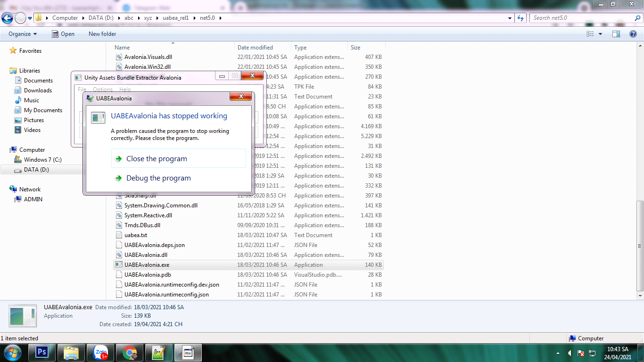The height and width of the screenshot is (362, 644).
Task: Open the Organize dropdown menu
Action: (23, 34)
